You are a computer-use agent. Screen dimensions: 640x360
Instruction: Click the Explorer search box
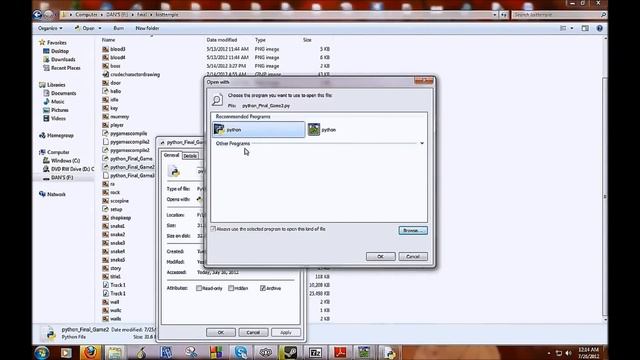(x=559, y=15)
